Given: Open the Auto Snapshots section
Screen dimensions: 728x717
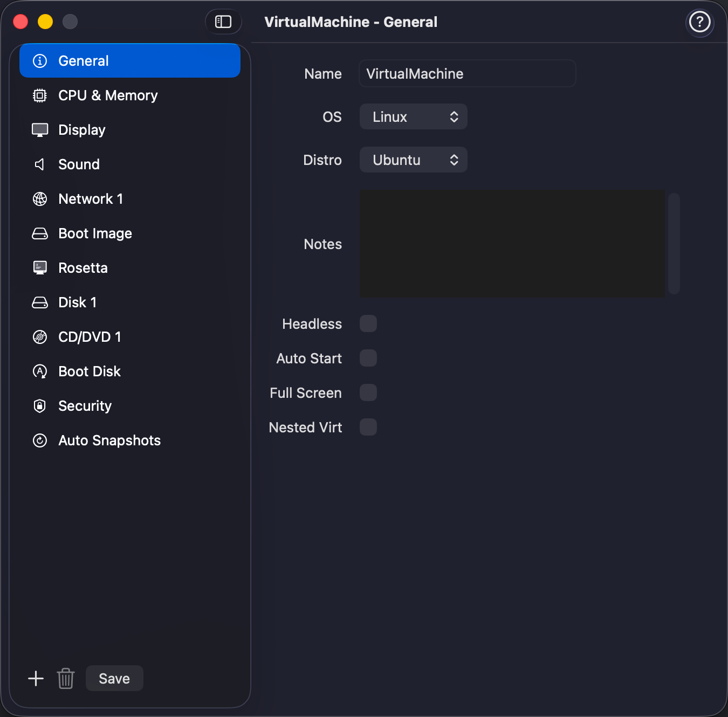Looking at the screenshot, I should point(109,440).
